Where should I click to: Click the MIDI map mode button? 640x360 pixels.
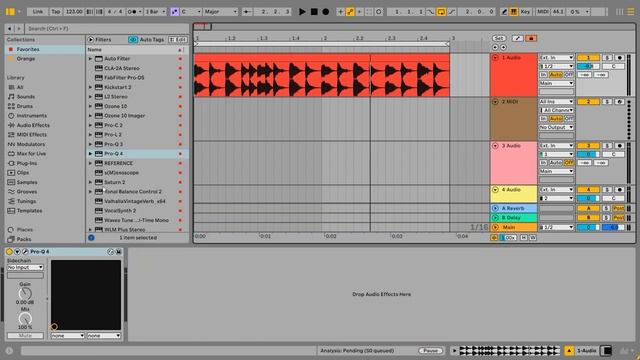[x=542, y=12]
